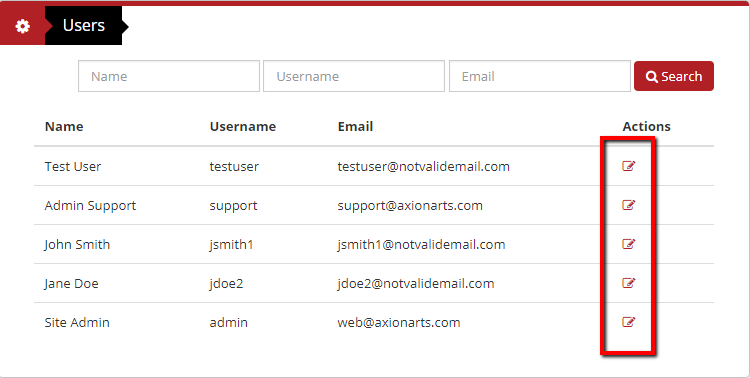Click the jsmith1 username cell

(x=231, y=245)
